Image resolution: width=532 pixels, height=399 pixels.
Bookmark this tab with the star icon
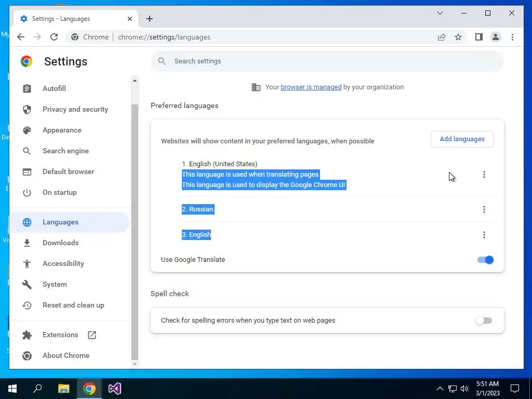pos(458,37)
